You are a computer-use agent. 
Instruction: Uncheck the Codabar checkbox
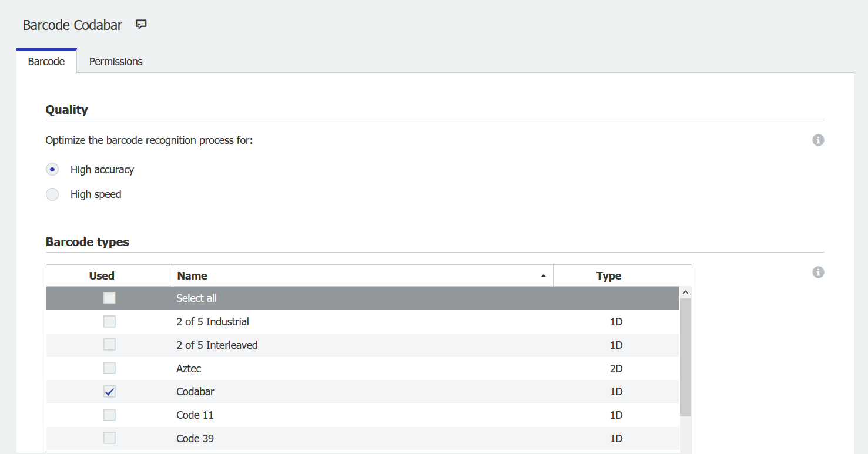point(109,392)
